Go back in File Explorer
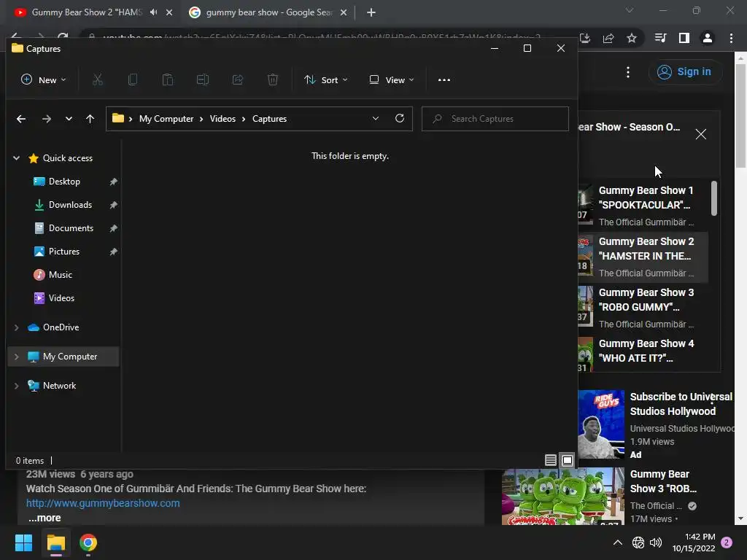 (21, 119)
